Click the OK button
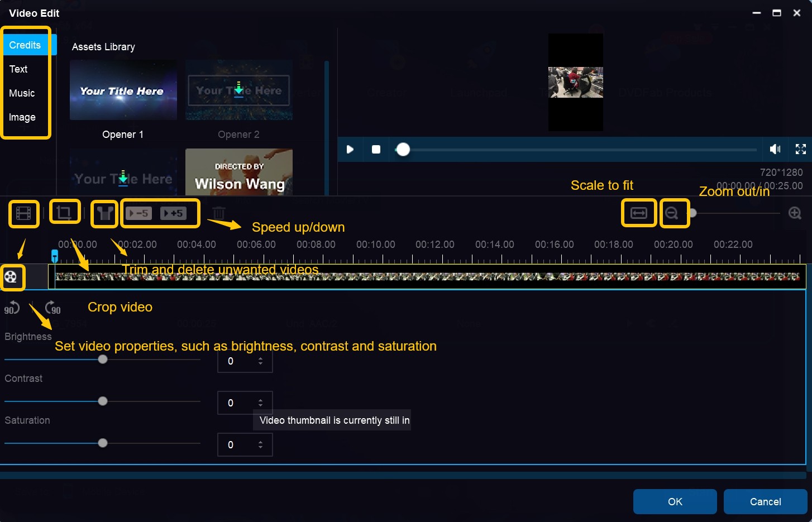This screenshot has width=812, height=522. (x=675, y=501)
